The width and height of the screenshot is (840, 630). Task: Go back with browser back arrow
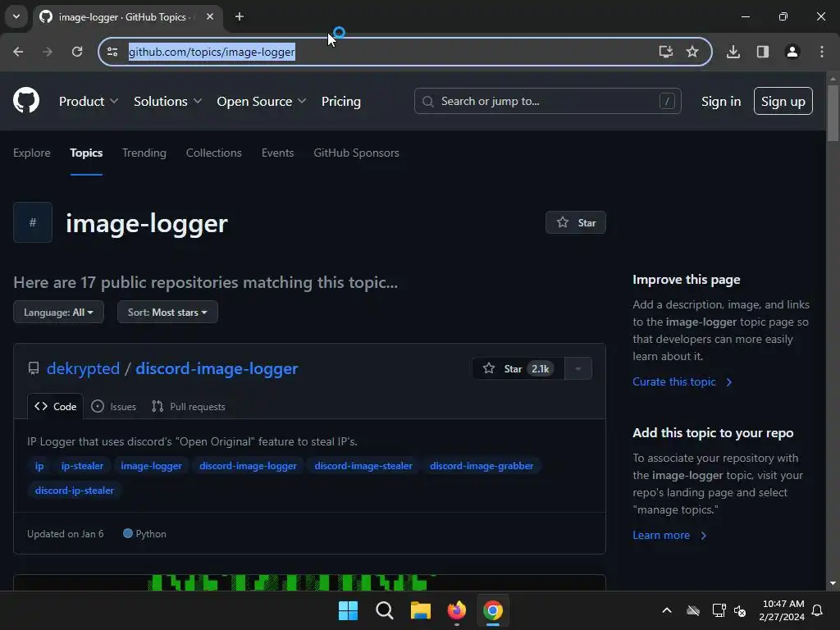click(18, 52)
